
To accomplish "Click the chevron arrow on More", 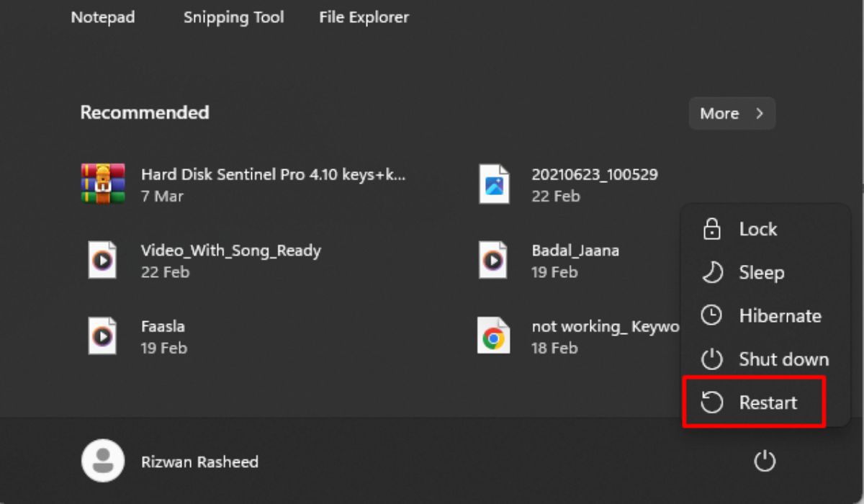I will (x=759, y=114).
